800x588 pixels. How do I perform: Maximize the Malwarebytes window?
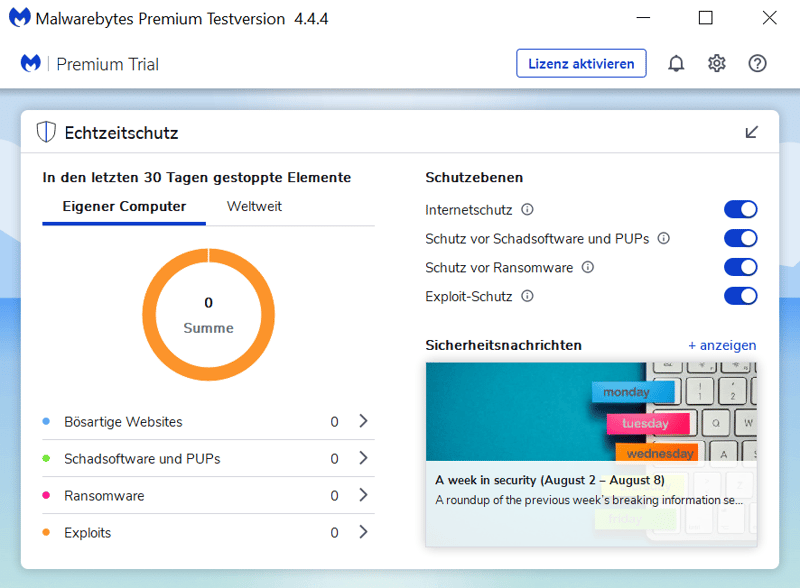[706, 18]
